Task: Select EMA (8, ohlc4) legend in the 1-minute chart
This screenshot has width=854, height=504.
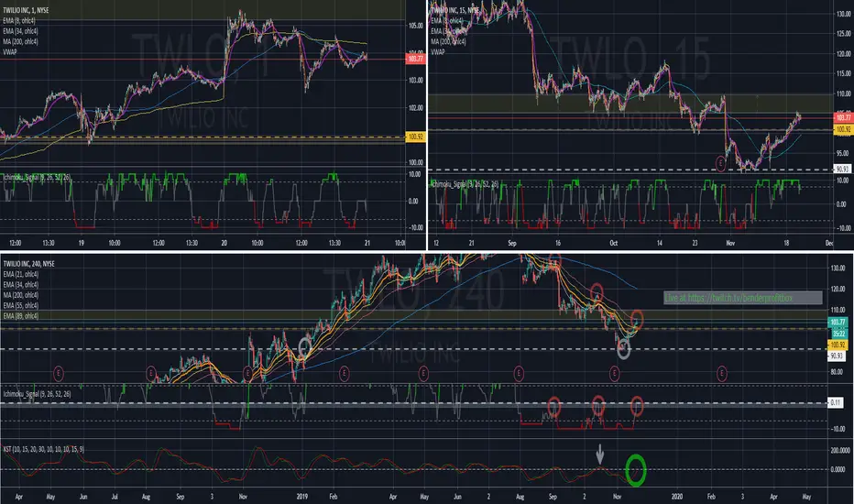Action: click(19, 21)
